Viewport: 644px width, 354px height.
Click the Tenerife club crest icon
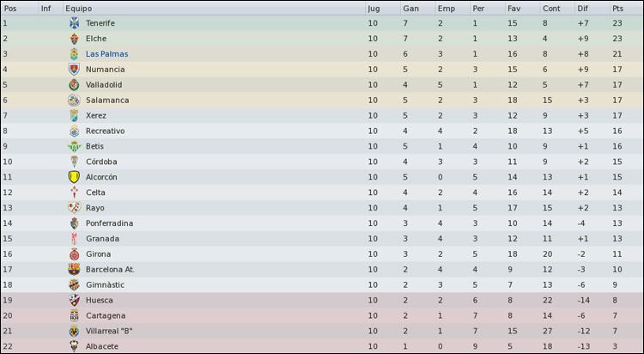pos(74,23)
